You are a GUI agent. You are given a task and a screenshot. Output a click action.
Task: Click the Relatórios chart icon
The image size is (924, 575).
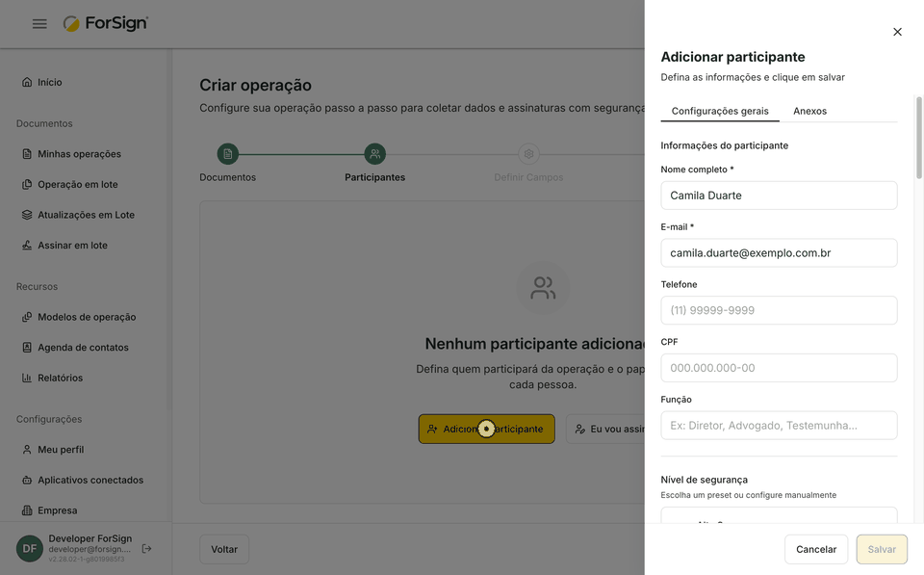point(27,378)
